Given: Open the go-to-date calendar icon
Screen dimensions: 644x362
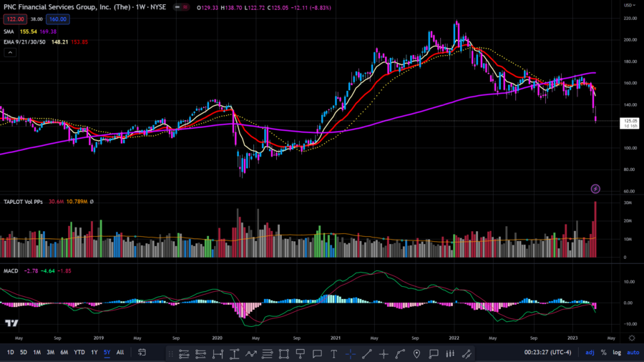Looking at the screenshot, I should point(142,352).
